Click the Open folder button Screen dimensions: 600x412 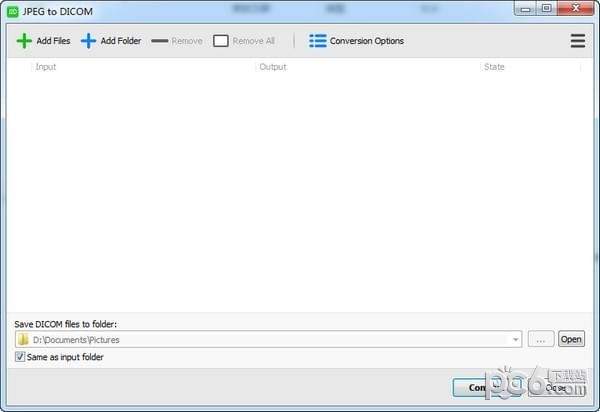571,339
